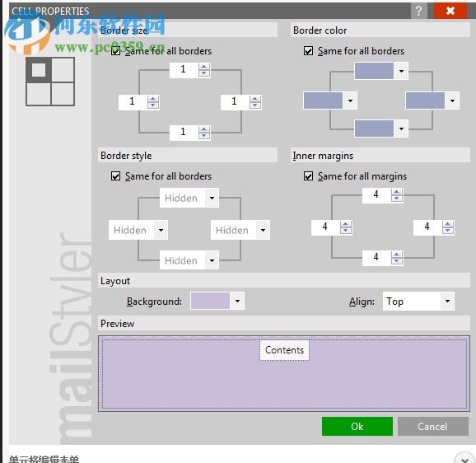Decrease the bottom border size stepper

coord(204,136)
